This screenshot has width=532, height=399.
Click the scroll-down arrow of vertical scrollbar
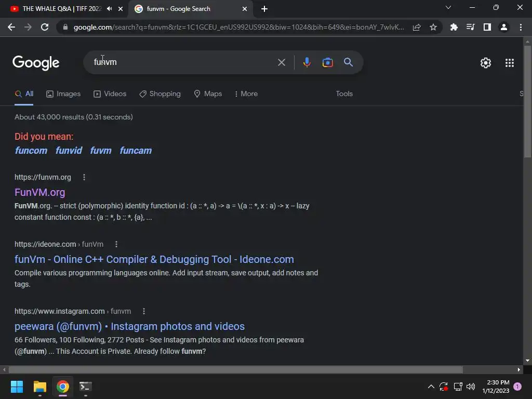(x=527, y=361)
